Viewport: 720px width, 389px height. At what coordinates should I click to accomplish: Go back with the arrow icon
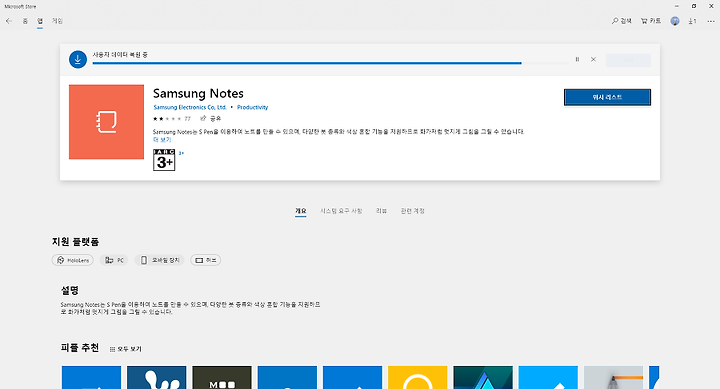tap(9, 21)
